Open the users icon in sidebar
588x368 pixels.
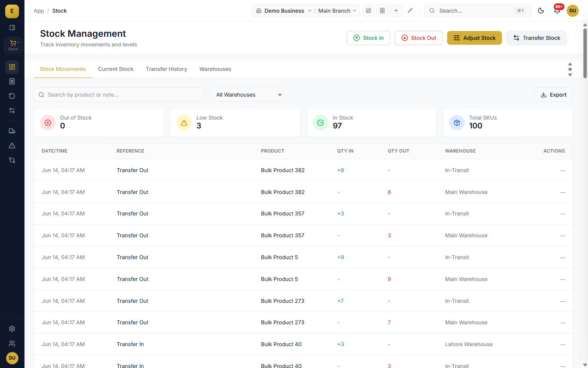pos(12,343)
